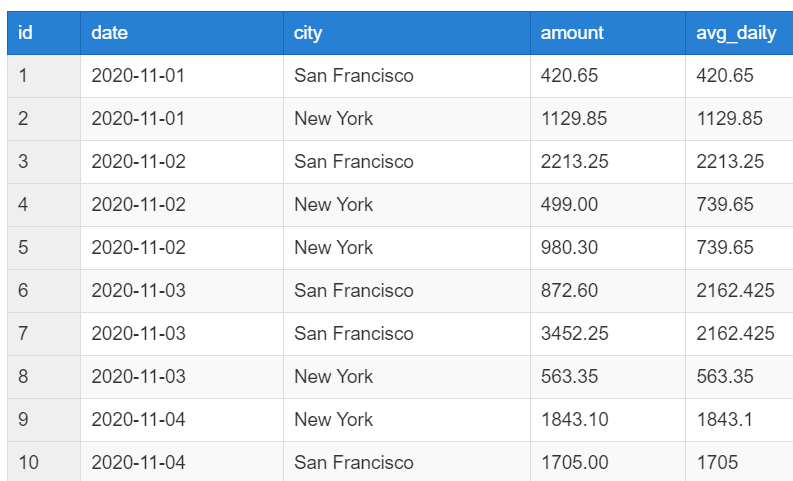
Task: Click the date cell in row 3
Action: [x=138, y=161]
